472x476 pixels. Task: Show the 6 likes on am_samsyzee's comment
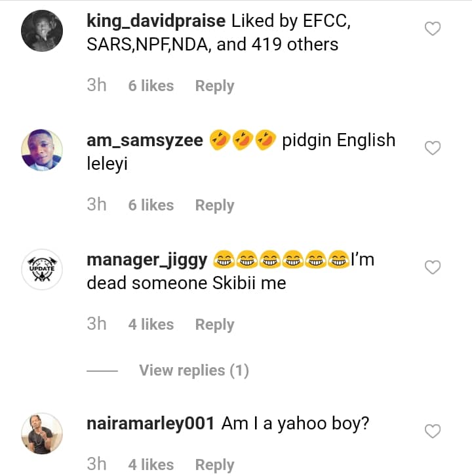151,205
